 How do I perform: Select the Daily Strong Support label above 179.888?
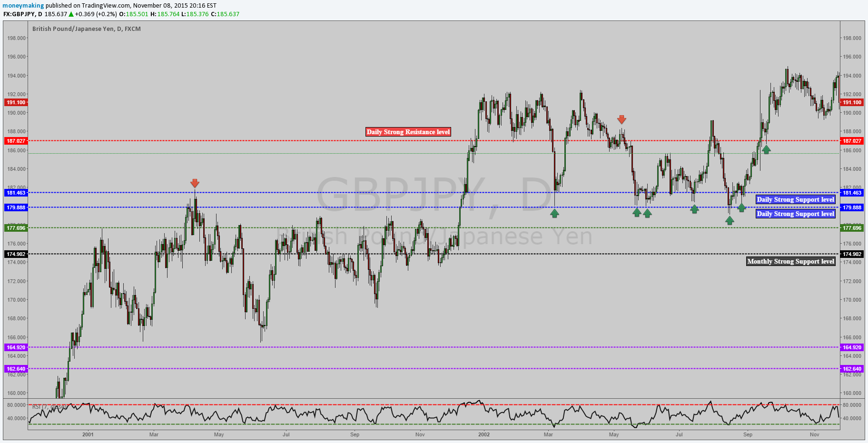pyautogui.click(x=795, y=199)
